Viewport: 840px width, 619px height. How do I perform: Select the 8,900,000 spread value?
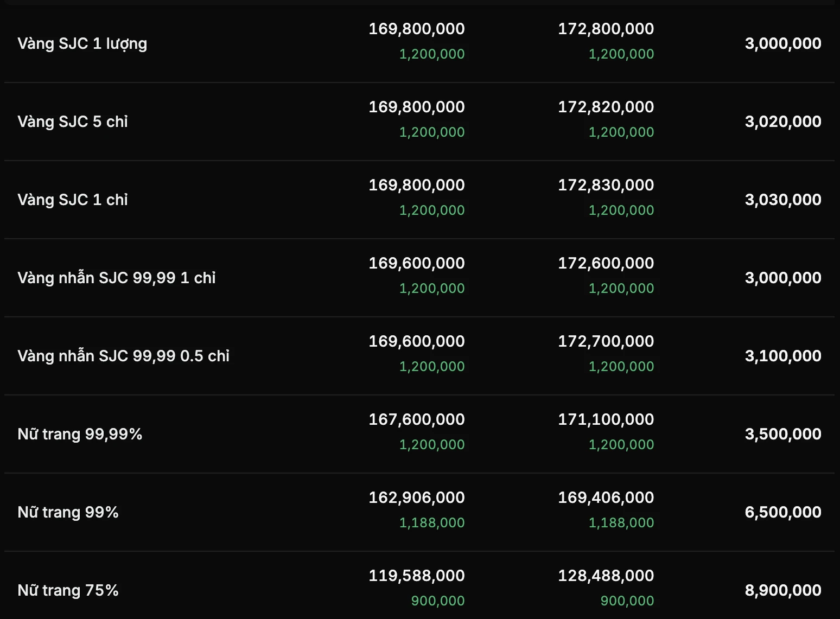click(x=782, y=590)
